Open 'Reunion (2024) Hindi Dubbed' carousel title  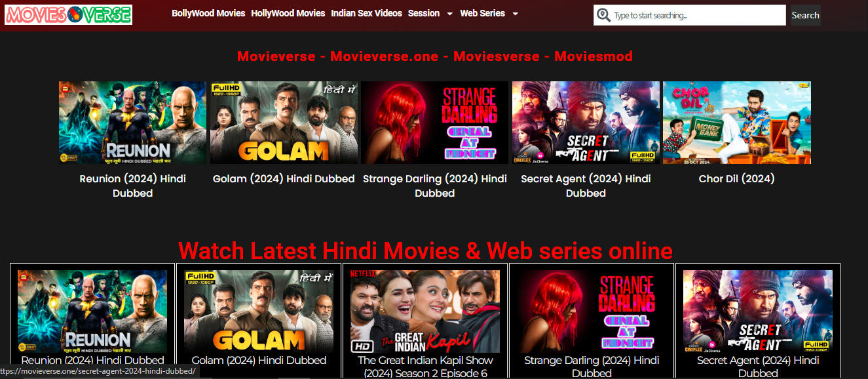[x=132, y=186]
